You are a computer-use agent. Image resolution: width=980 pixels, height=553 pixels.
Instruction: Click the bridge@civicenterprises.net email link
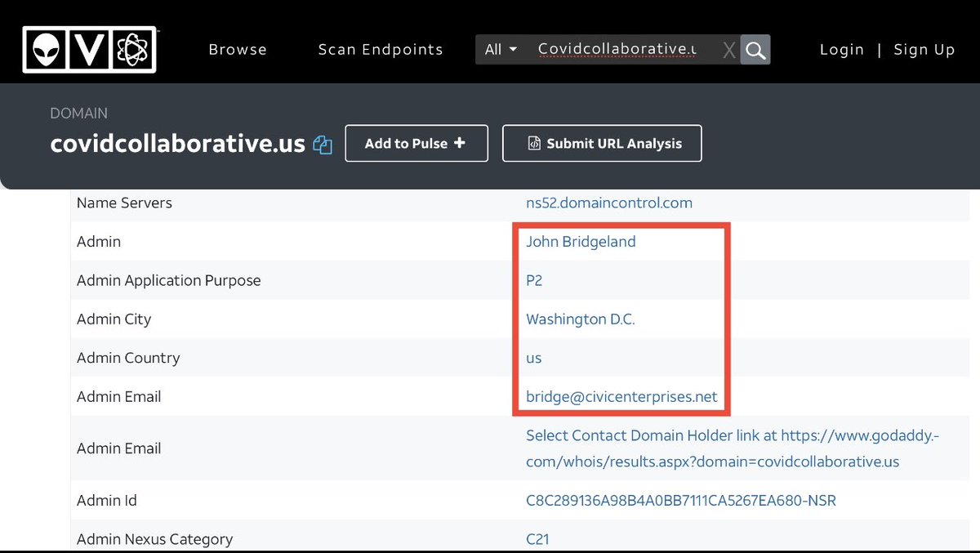[x=621, y=397]
